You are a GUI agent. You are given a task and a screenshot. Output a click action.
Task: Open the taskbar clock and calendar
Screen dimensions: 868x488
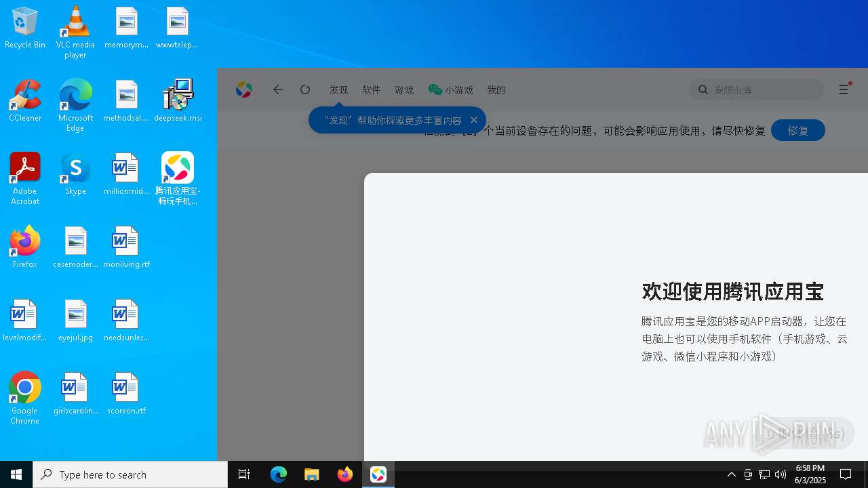810,474
